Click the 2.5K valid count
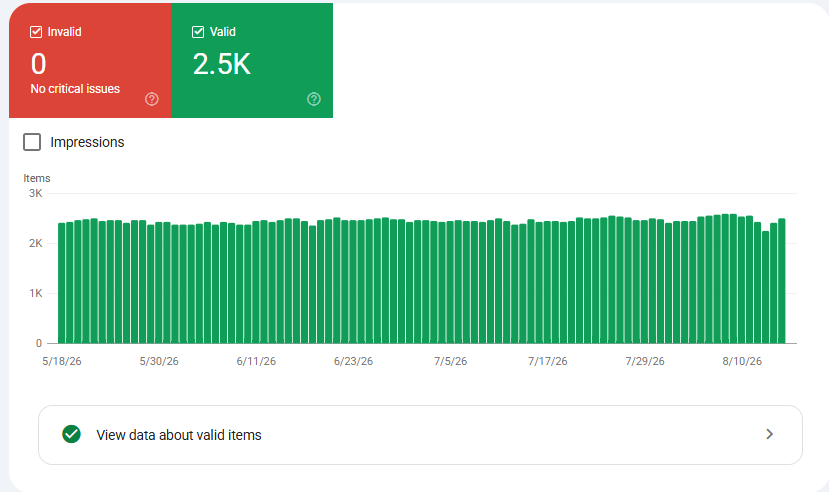The image size is (829, 492). point(222,64)
